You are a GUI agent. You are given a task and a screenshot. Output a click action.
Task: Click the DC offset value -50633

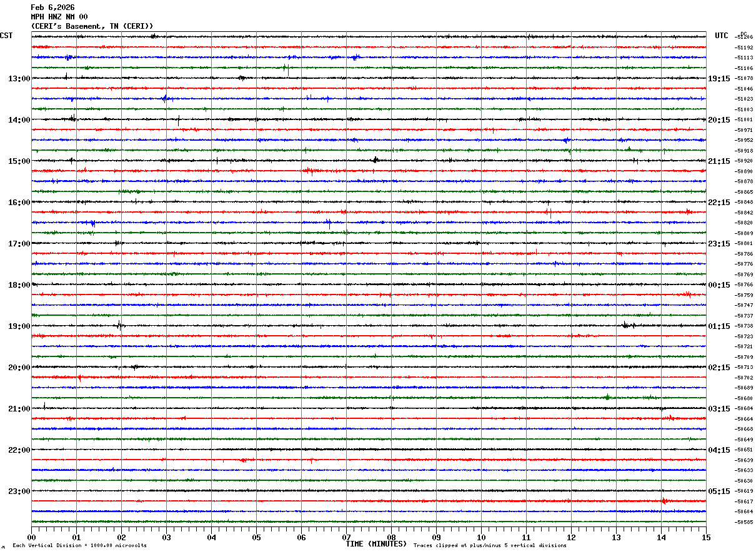pos(744,471)
